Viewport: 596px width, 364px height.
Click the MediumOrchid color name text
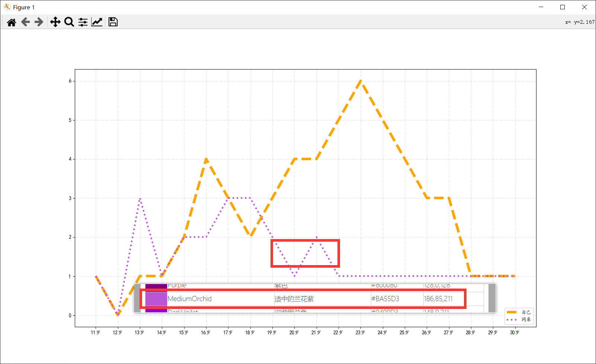(189, 299)
